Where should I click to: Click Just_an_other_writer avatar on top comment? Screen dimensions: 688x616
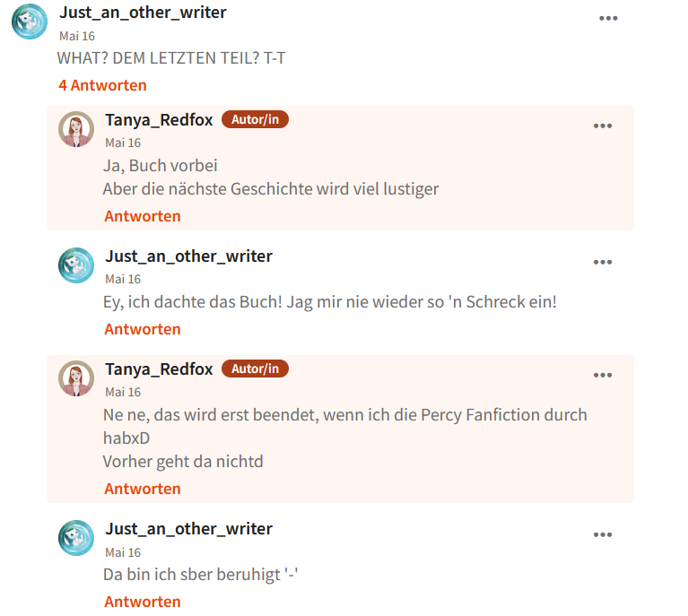point(30,22)
